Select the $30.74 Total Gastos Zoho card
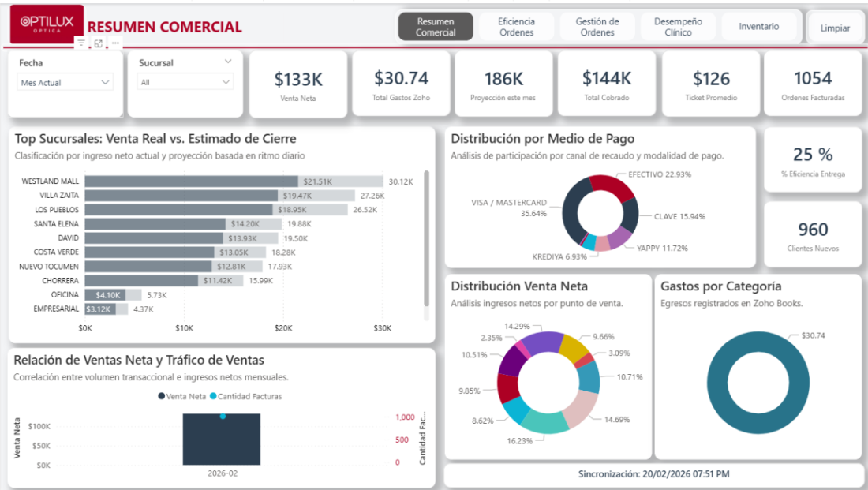Viewport: 868px width, 490px height. [x=402, y=84]
